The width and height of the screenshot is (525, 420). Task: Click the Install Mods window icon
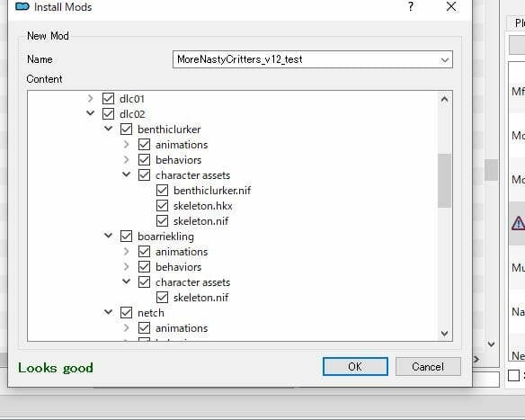22,6
